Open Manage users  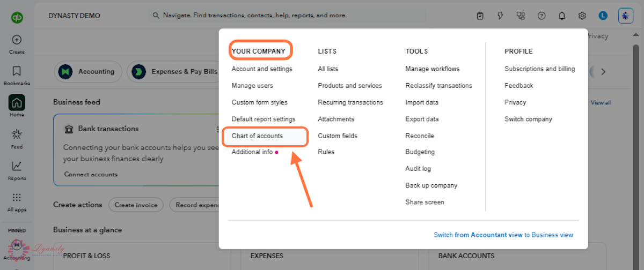point(252,86)
